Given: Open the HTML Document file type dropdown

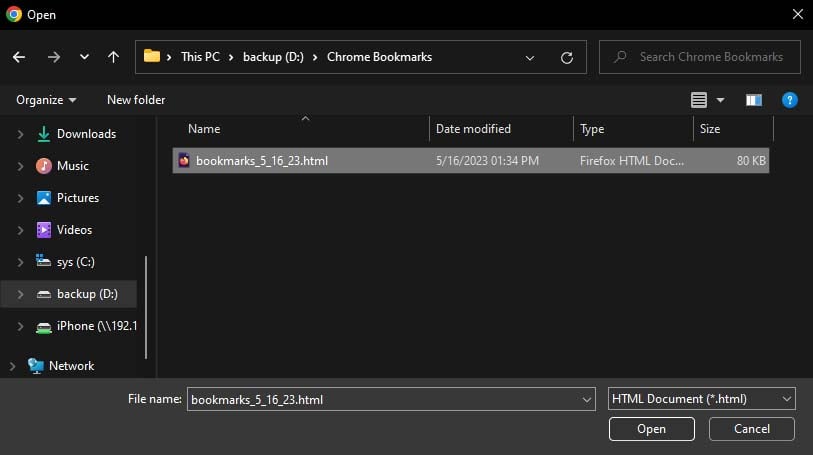Looking at the screenshot, I should click(x=702, y=399).
